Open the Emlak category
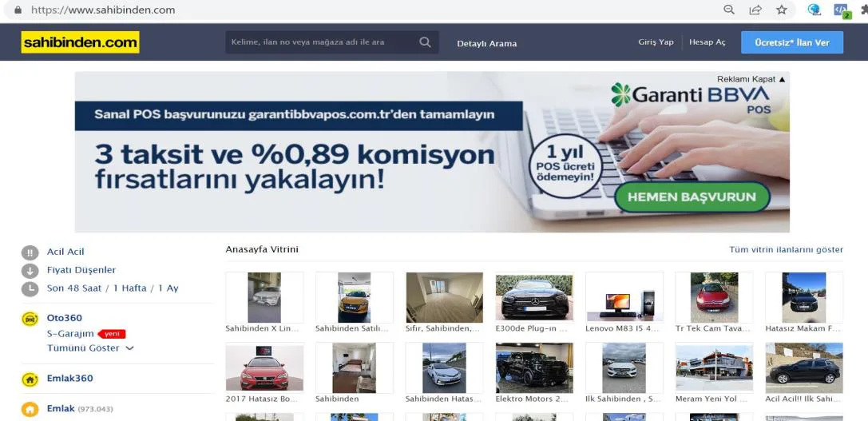Image resolution: width=868 pixels, height=421 pixels. 61,408
